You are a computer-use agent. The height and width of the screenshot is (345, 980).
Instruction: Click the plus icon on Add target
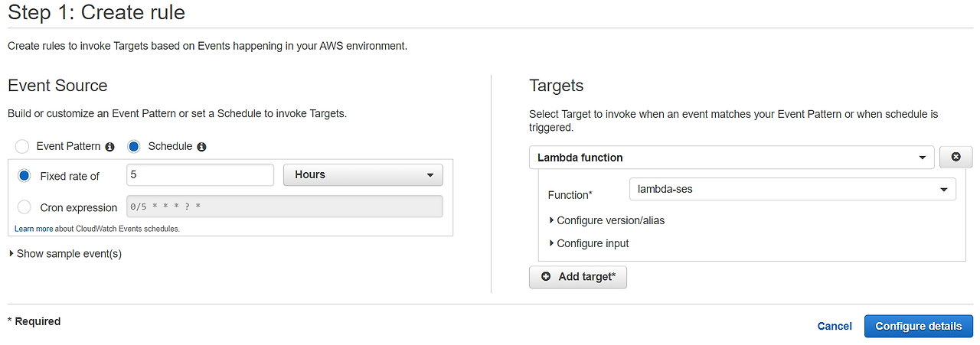[546, 276]
